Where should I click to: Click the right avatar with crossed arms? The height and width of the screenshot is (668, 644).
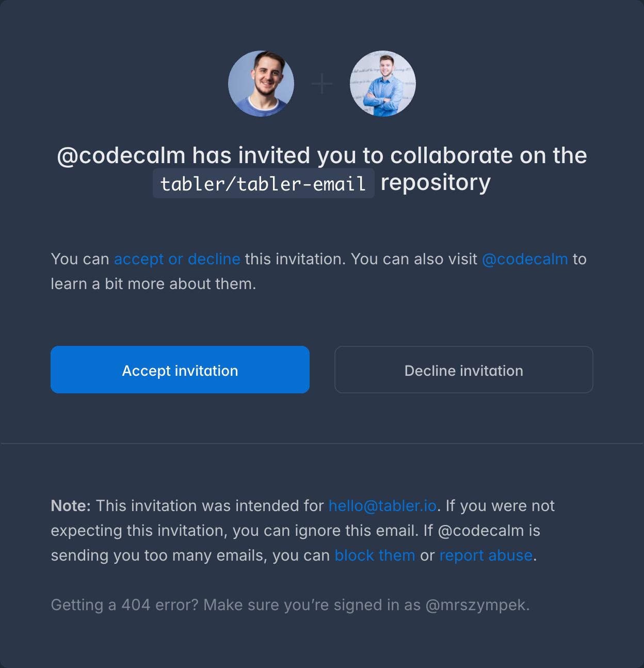click(382, 84)
